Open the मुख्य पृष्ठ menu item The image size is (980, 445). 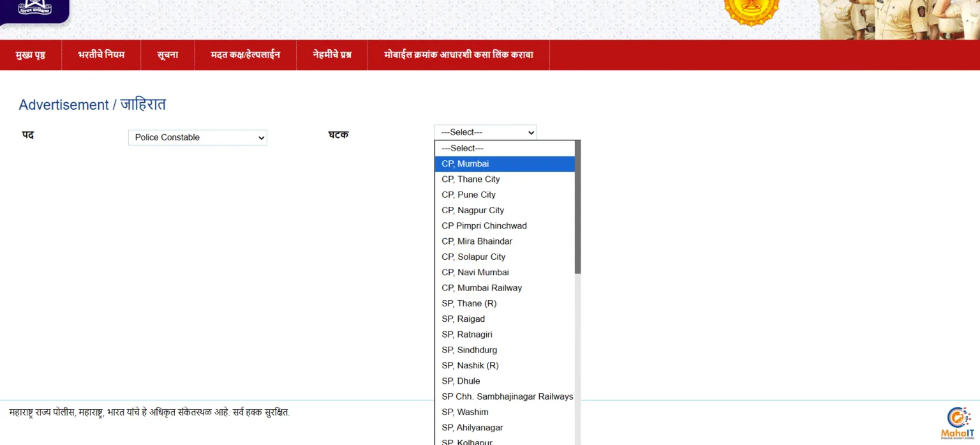click(x=31, y=55)
